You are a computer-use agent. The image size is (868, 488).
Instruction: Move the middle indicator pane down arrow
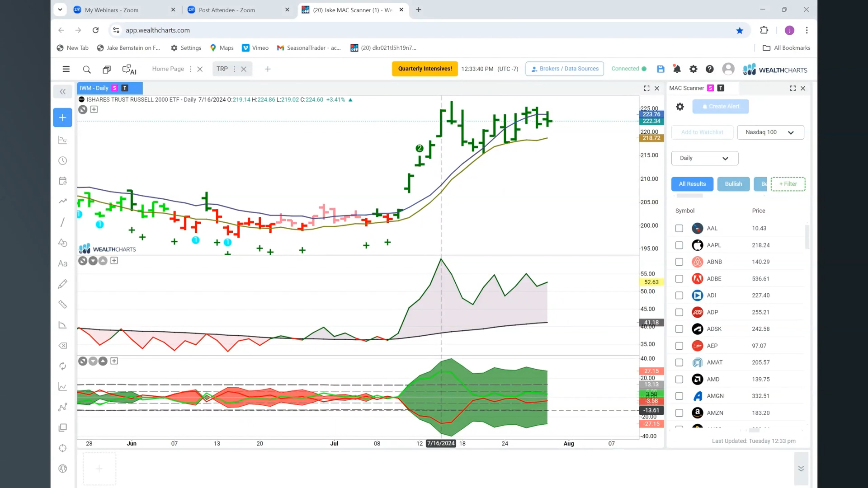coord(93,261)
